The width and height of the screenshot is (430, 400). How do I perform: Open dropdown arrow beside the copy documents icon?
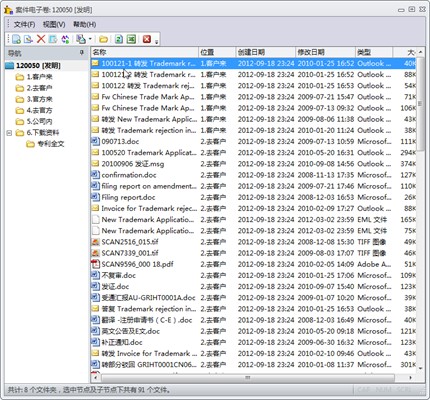pos(90,39)
